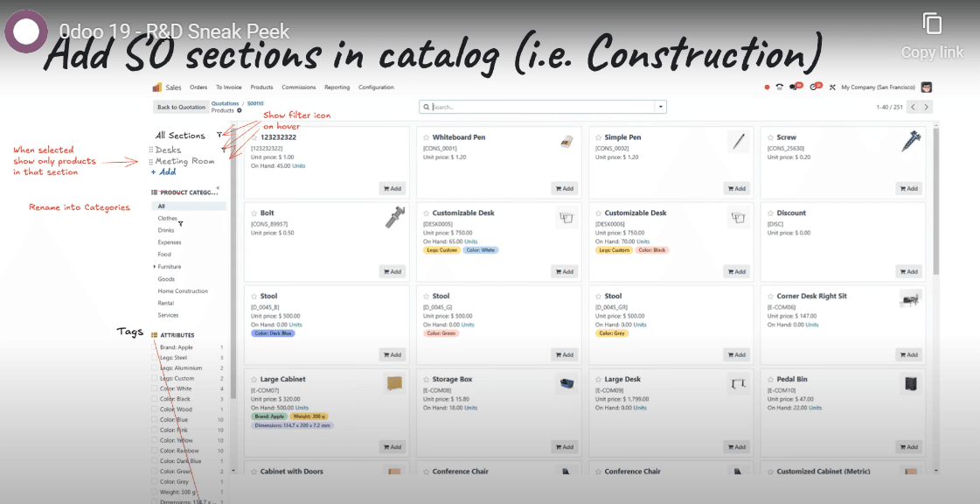Click into the product search field
The image size is (980, 504).
click(542, 107)
